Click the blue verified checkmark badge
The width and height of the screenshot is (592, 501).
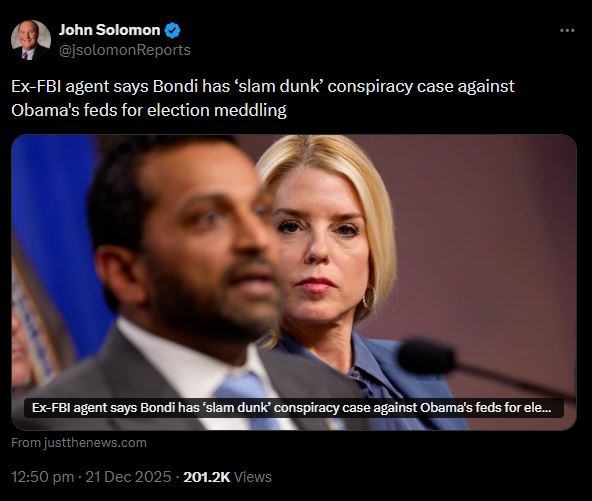[x=173, y=30]
